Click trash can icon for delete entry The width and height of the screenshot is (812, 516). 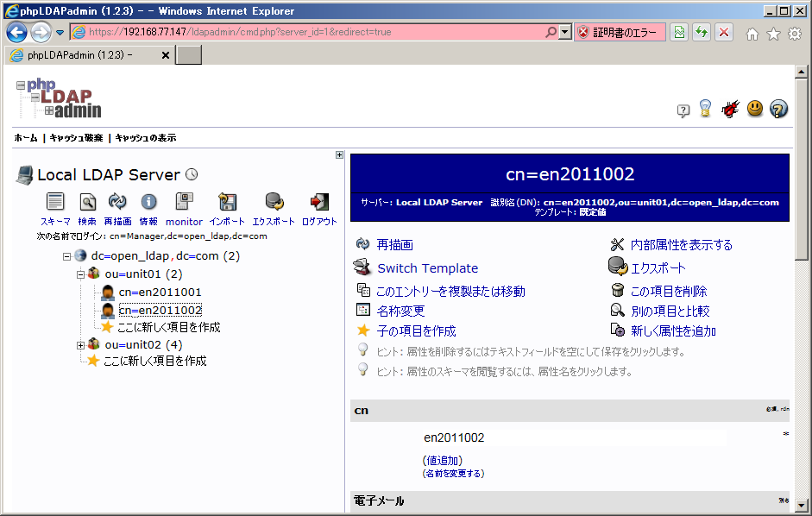[617, 290]
